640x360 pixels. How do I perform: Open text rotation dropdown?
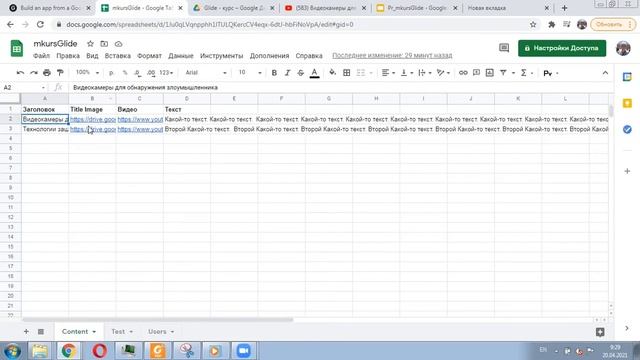click(x=443, y=73)
